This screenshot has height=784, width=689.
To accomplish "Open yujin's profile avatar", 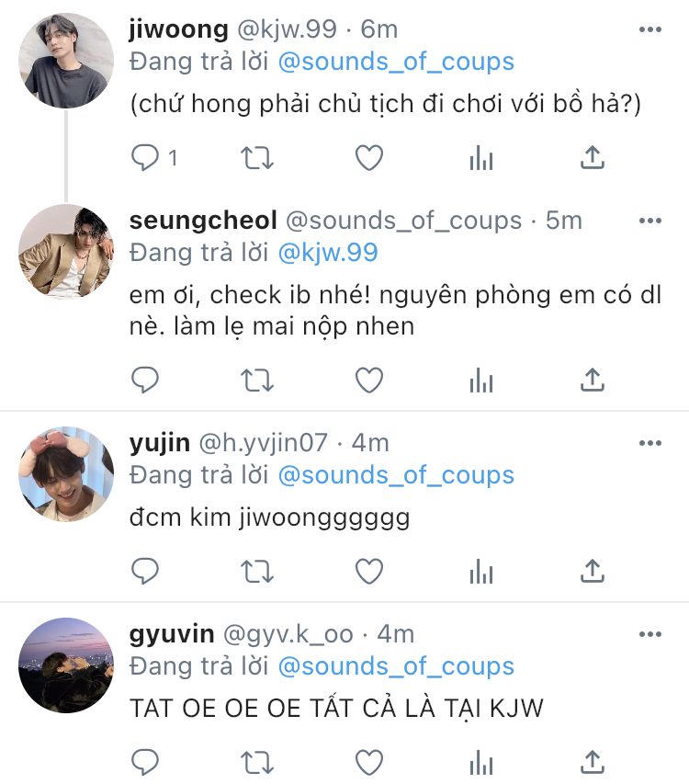I will pyautogui.click(x=66, y=474).
